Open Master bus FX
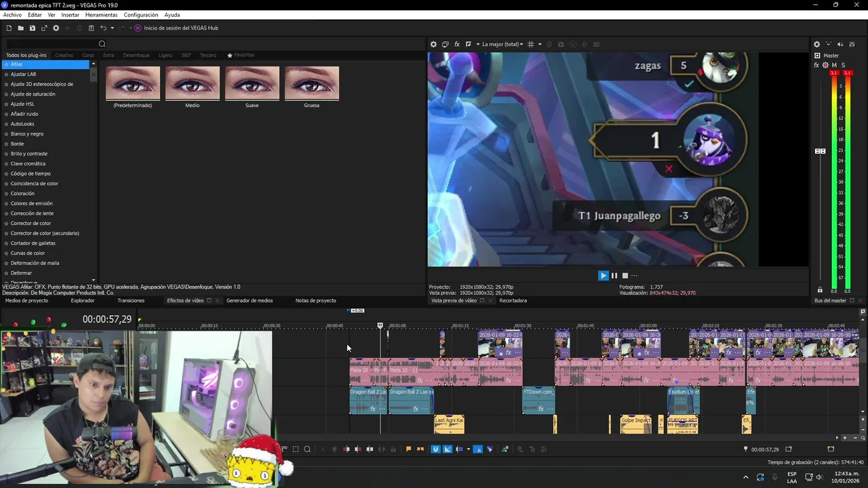The width and height of the screenshot is (868, 488). point(816,65)
